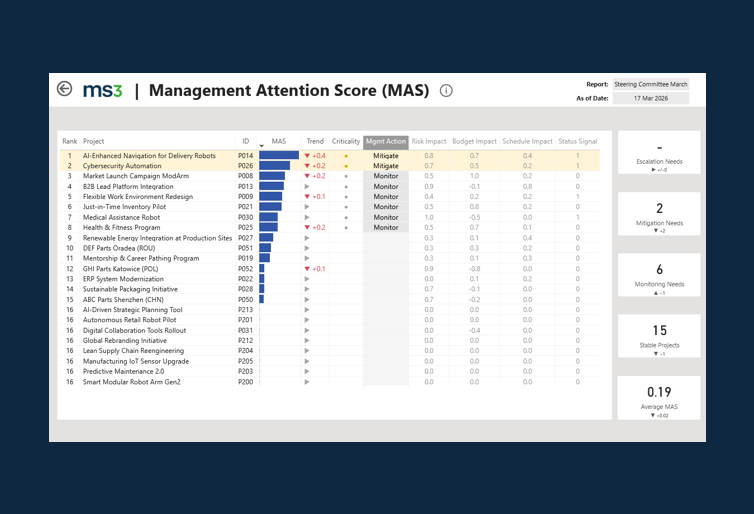
Task: Click the Monitoring Needs card
Action: pyautogui.click(x=659, y=275)
